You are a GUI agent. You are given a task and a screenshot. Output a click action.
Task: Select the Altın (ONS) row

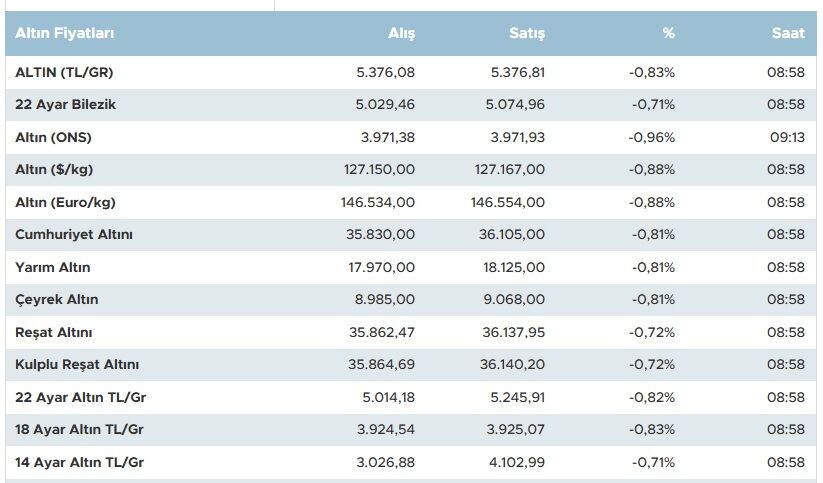[411, 138]
